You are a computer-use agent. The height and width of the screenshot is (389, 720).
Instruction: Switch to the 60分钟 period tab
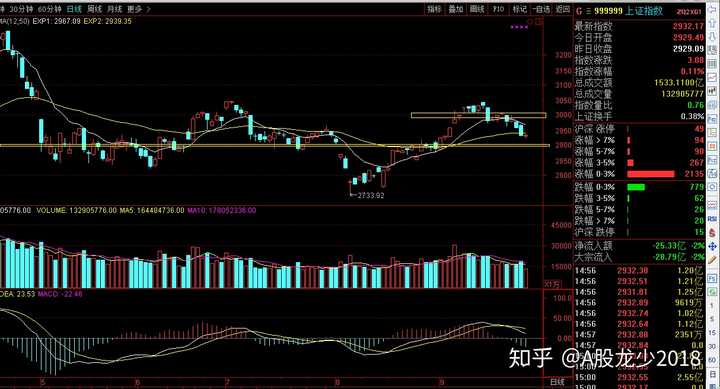pyautogui.click(x=50, y=9)
